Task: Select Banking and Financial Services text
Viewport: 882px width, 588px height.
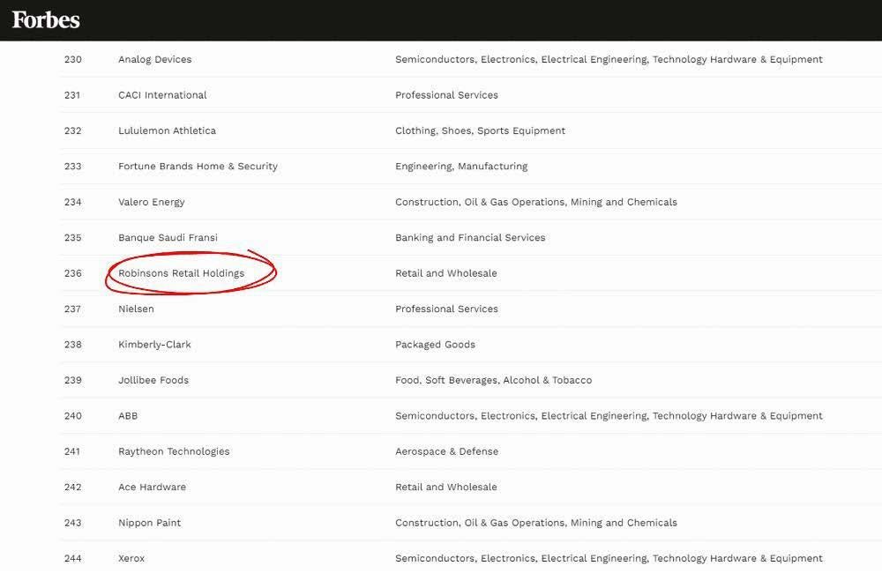Action: tap(470, 238)
